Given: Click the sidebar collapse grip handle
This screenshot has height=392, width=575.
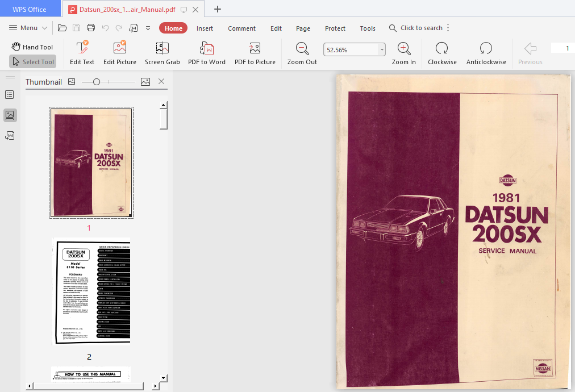Looking at the screenshot, I should click(x=10, y=77).
